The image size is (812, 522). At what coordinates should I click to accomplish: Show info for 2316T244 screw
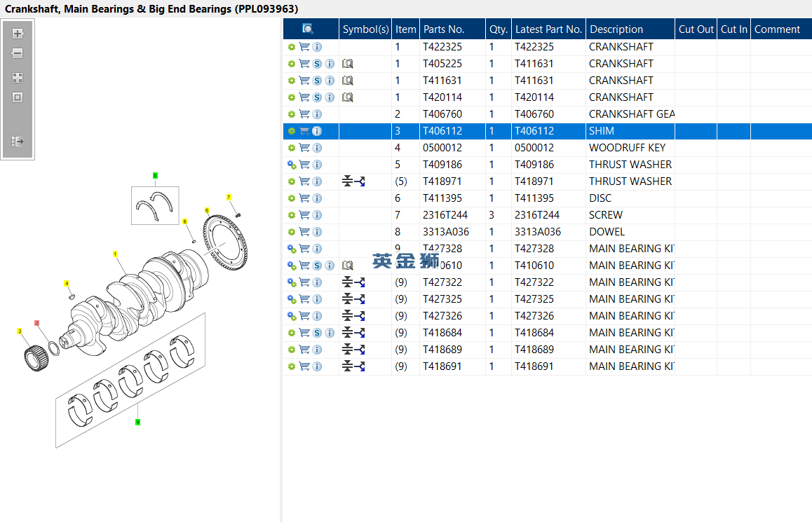pos(317,215)
